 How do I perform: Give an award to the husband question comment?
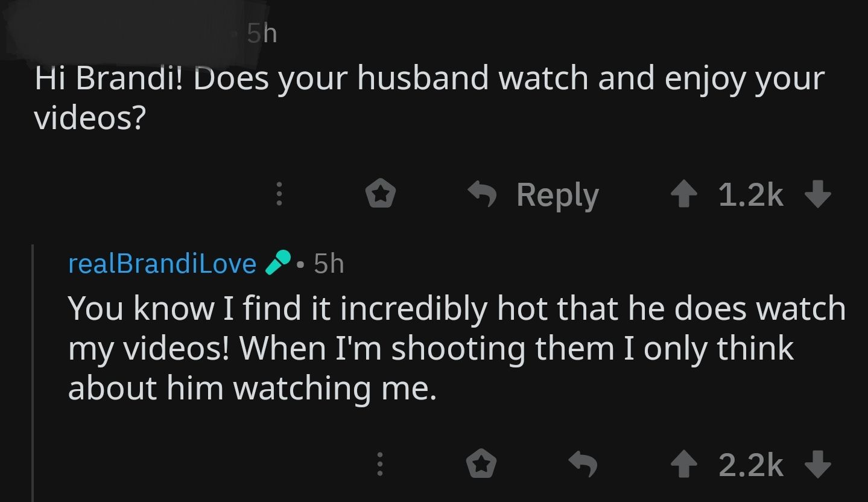(x=381, y=195)
